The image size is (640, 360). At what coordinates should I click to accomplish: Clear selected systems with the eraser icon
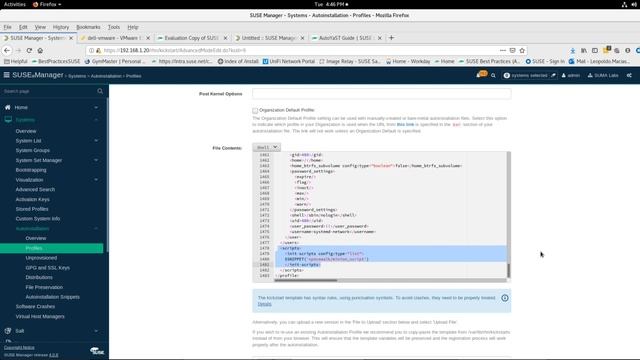[x=553, y=76]
